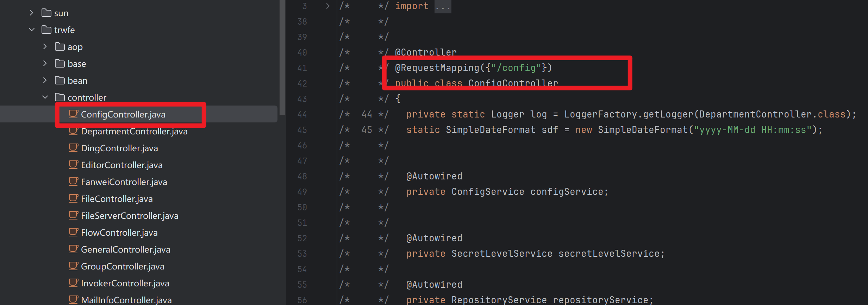Image resolution: width=868 pixels, height=305 pixels.
Task: Click the configService field name
Action: [x=567, y=192]
